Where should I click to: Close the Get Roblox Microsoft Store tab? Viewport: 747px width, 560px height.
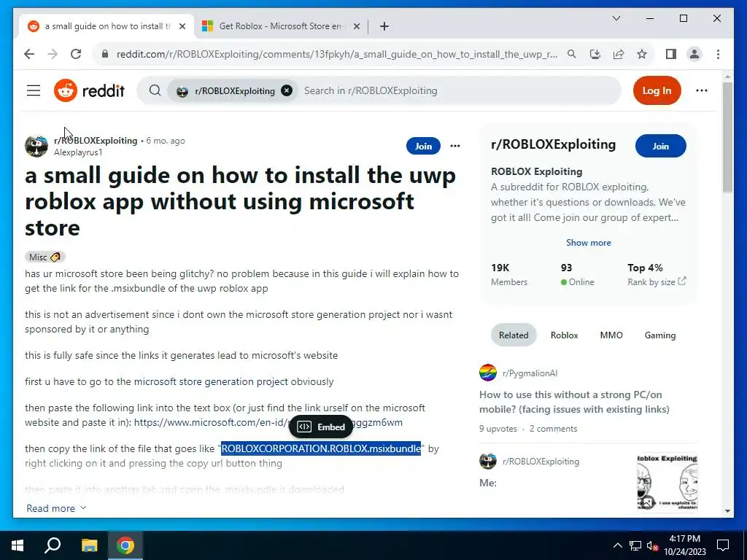tap(356, 26)
